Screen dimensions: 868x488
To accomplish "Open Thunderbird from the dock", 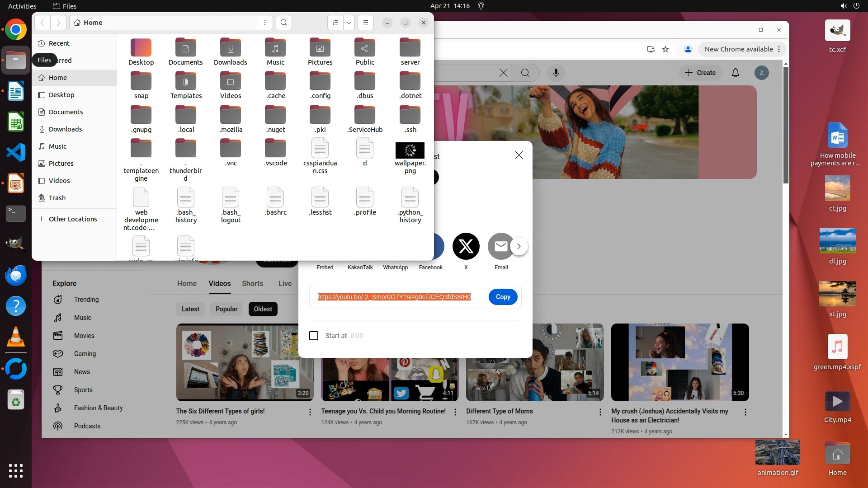I will pyautogui.click(x=16, y=275).
